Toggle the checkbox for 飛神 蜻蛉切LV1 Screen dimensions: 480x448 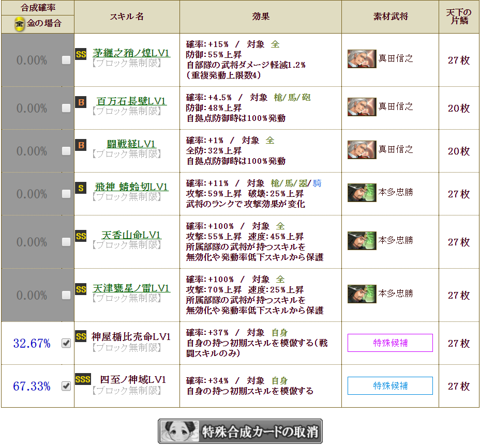point(66,194)
